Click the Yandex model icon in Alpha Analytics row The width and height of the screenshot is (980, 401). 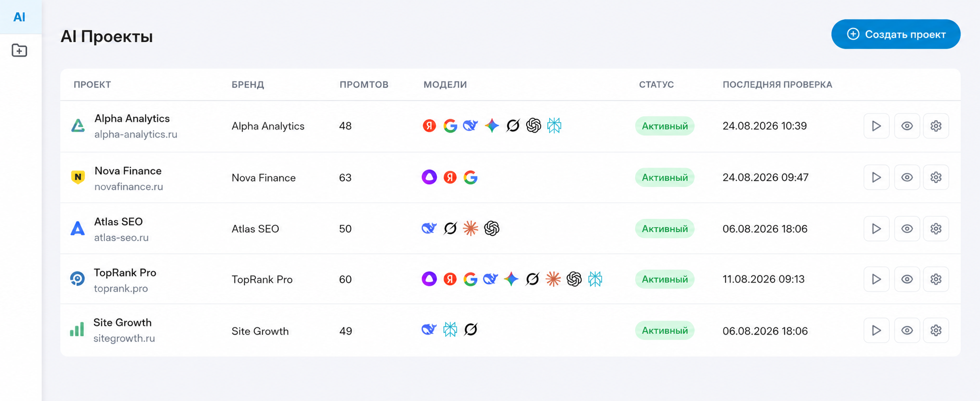tap(429, 125)
